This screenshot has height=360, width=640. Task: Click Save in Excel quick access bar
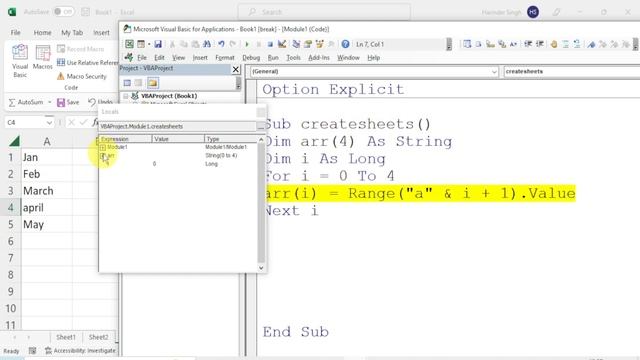point(68,102)
